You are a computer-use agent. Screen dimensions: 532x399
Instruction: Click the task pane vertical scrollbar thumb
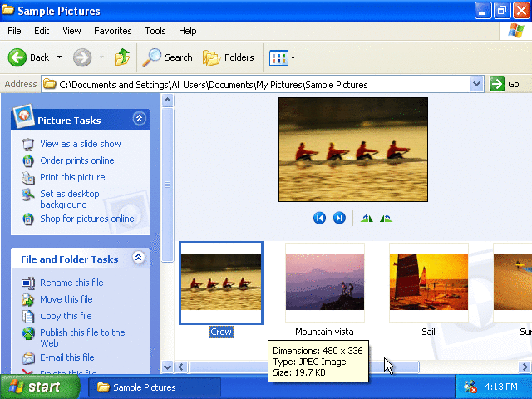click(167, 185)
